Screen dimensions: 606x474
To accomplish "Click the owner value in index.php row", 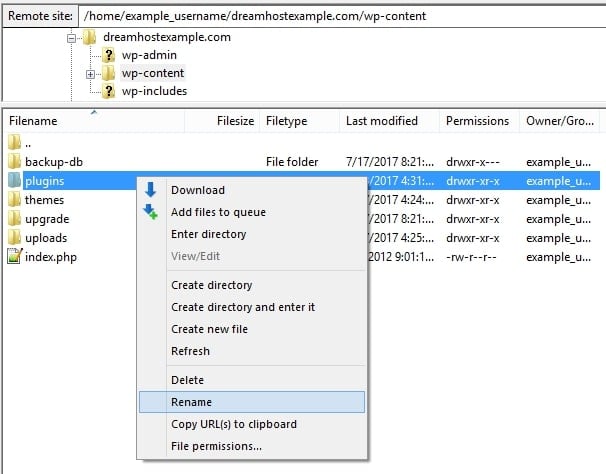I will coord(558,257).
